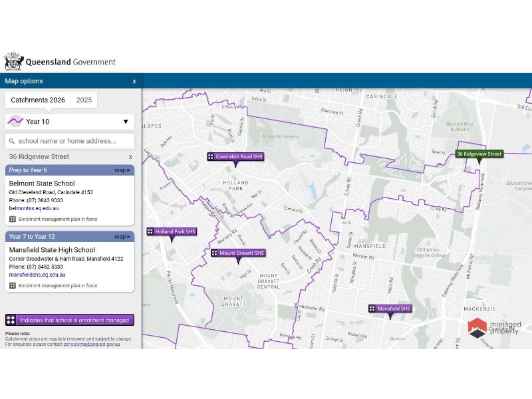
Task: Show Belmont State School on map
Action: pyautogui.click(x=123, y=170)
